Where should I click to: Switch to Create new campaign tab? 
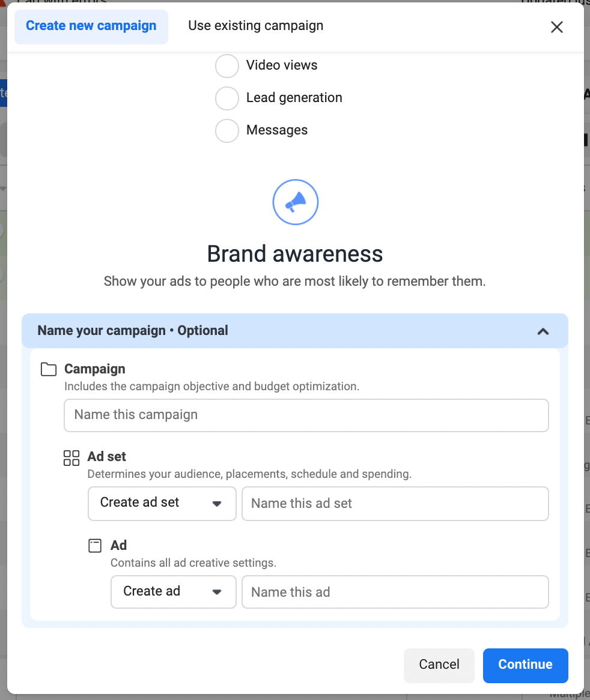[91, 27]
